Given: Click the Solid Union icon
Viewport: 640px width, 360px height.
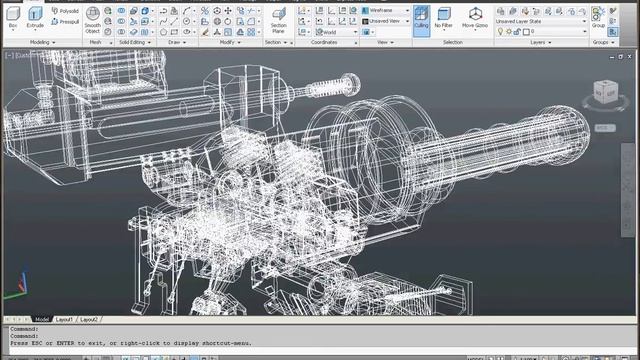Looking at the screenshot, I should 121,11.
